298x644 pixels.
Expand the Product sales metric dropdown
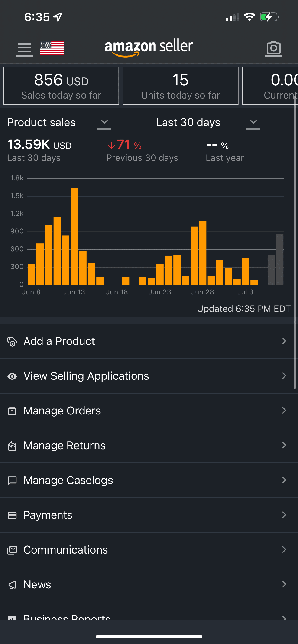[x=104, y=122]
